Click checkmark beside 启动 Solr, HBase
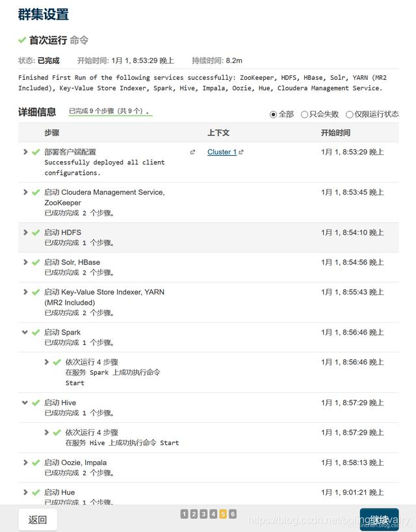 click(x=36, y=262)
